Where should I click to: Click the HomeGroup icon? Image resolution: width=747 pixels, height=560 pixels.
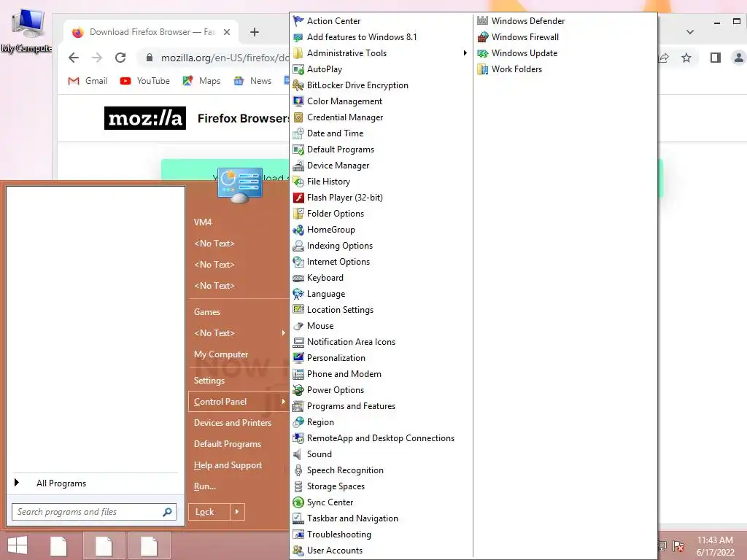[x=298, y=230]
